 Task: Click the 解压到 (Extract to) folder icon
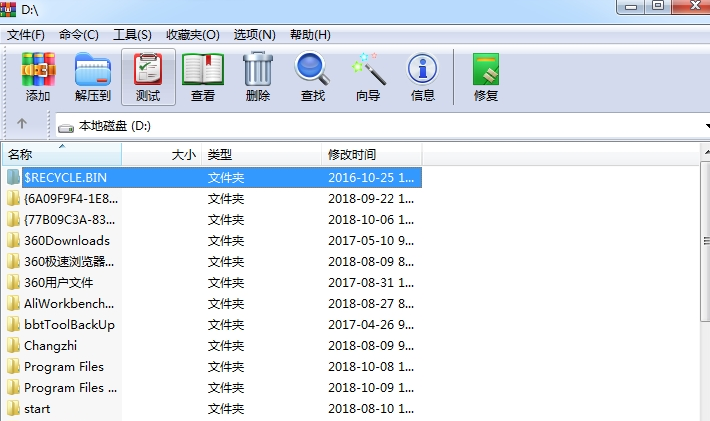click(x=93, y=69)
